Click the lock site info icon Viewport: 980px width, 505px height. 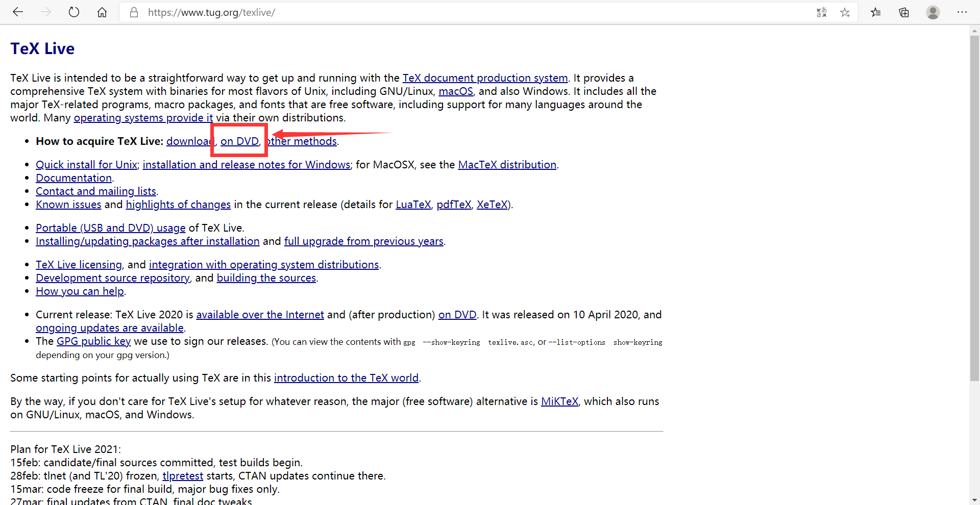pos(134,12)
